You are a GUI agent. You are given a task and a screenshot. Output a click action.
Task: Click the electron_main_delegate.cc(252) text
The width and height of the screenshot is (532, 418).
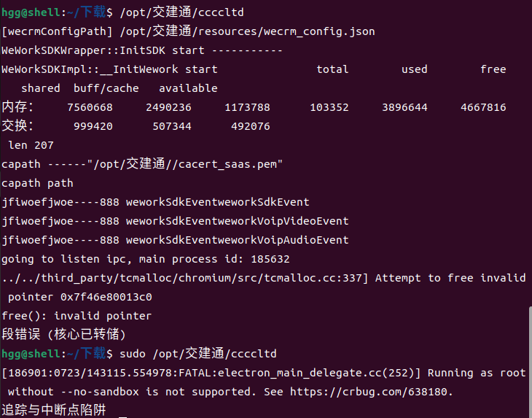point(316,373)
